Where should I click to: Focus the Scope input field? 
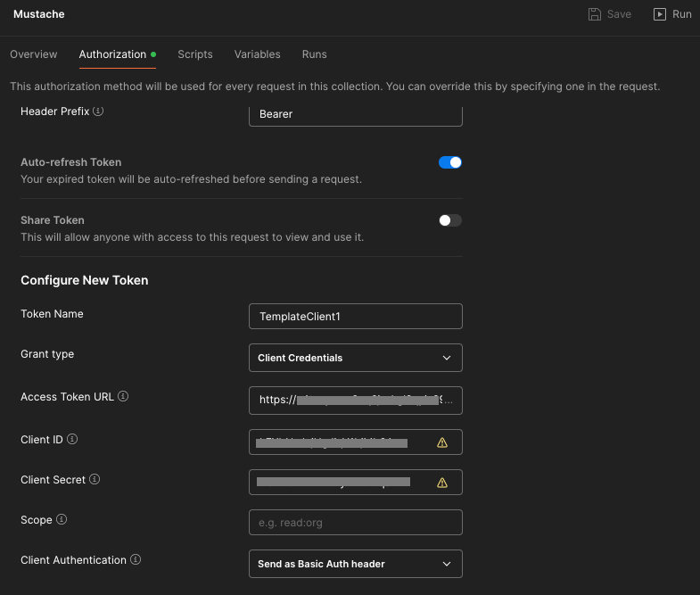tap(355, 523)
